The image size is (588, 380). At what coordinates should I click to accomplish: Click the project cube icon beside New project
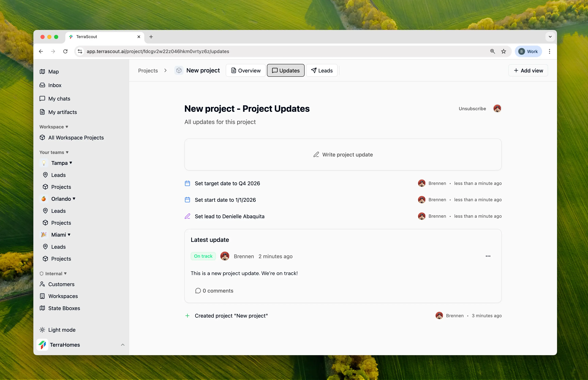click(179, 71)
